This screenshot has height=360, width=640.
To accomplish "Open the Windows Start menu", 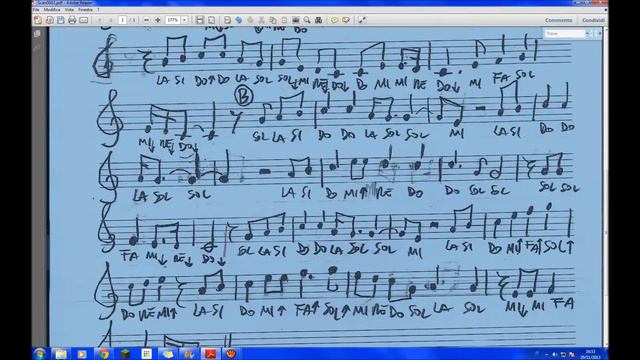I will (x=40, y=354).
